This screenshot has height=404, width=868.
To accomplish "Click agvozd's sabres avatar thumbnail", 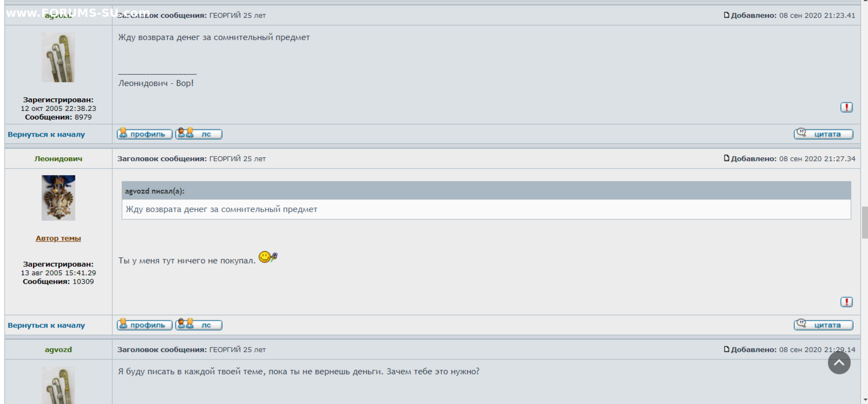I will [58, 57].
